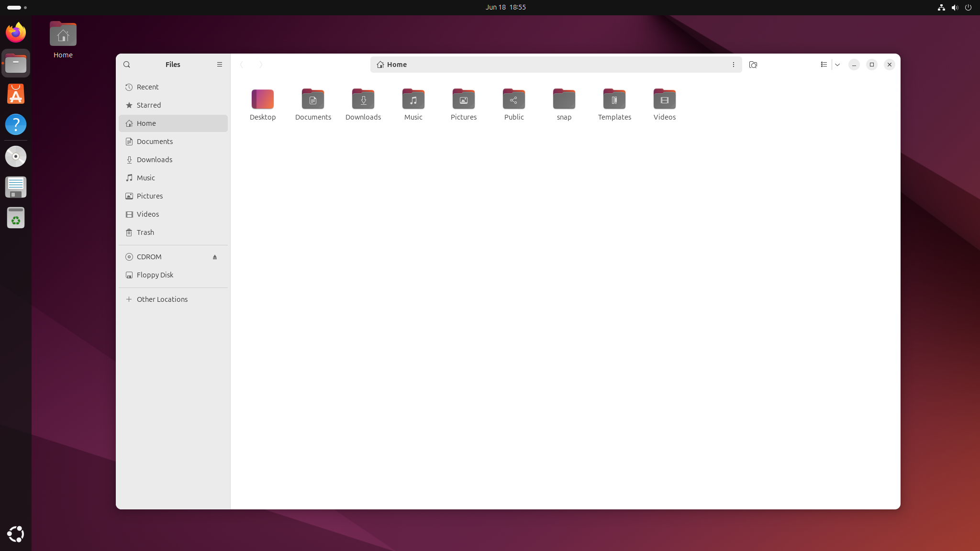Open Ubuntu Software from the dock
Image resolution: width=980 pixels, height=551 pixels.
16,94
